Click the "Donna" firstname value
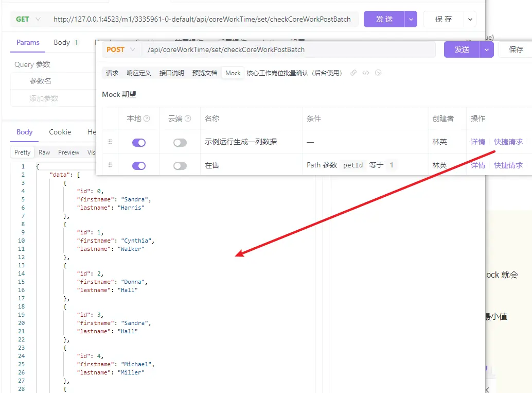This screenshot has height=393, width=532. [x=133, y=282]
